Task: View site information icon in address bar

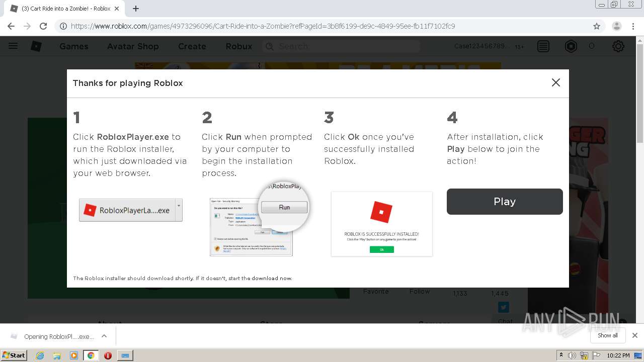Action: point(63,26)
